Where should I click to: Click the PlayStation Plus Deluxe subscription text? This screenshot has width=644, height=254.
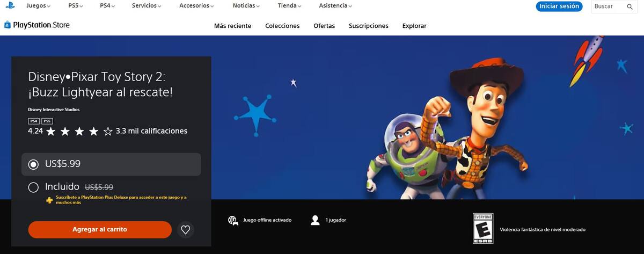coord(121,200)
